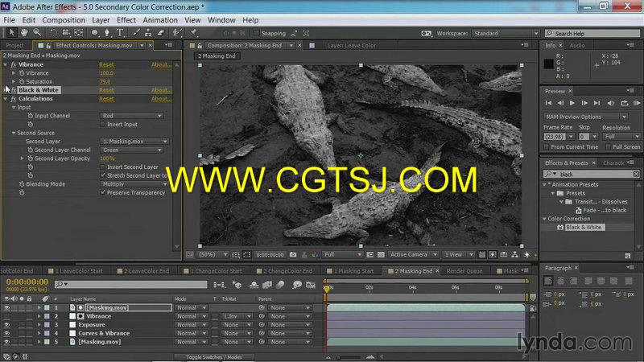Select the Roto Brush tool
Image resolution: width=644 pixels, height=362 pixels.
coord(176,33)
